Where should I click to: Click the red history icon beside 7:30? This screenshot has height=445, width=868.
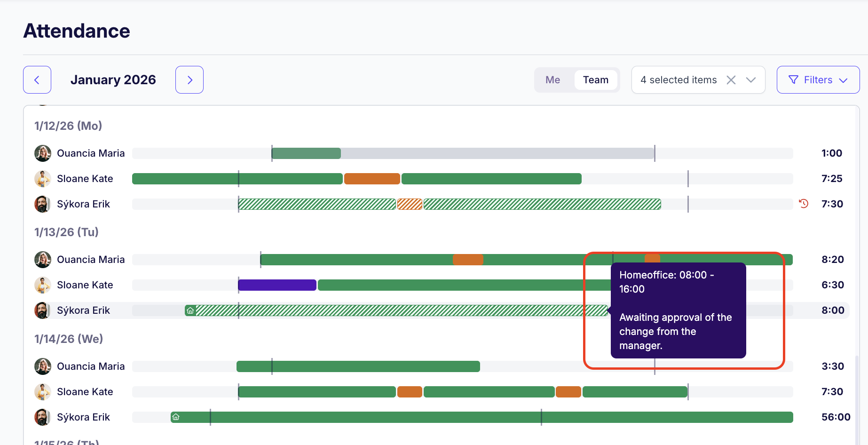click(804, 204)
